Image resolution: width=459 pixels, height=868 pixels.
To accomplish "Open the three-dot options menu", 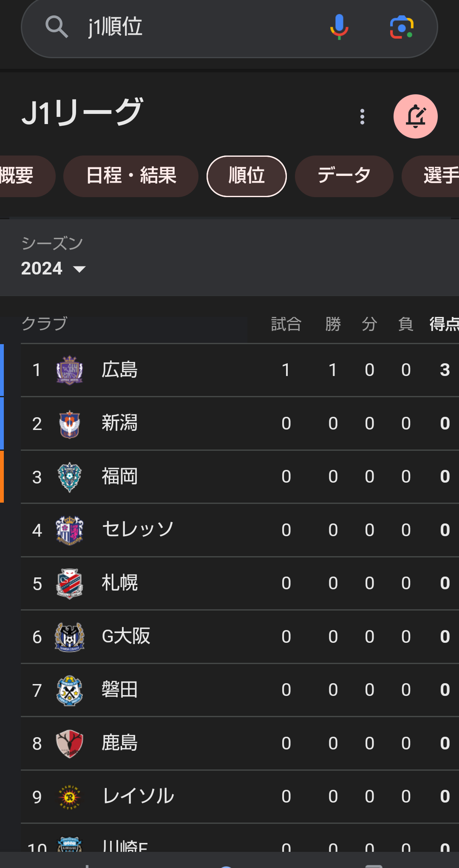I will click(362, 116).
